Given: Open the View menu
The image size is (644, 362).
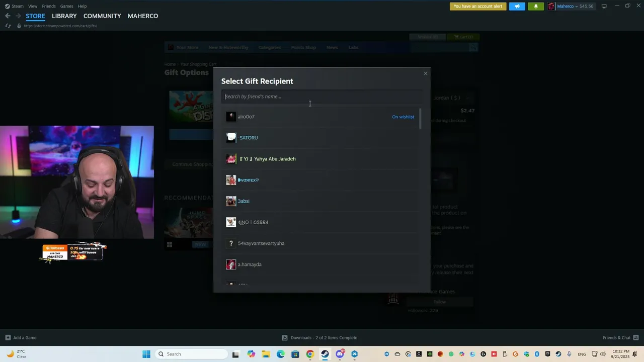Looking at the screenshot, I should (33, 6).
